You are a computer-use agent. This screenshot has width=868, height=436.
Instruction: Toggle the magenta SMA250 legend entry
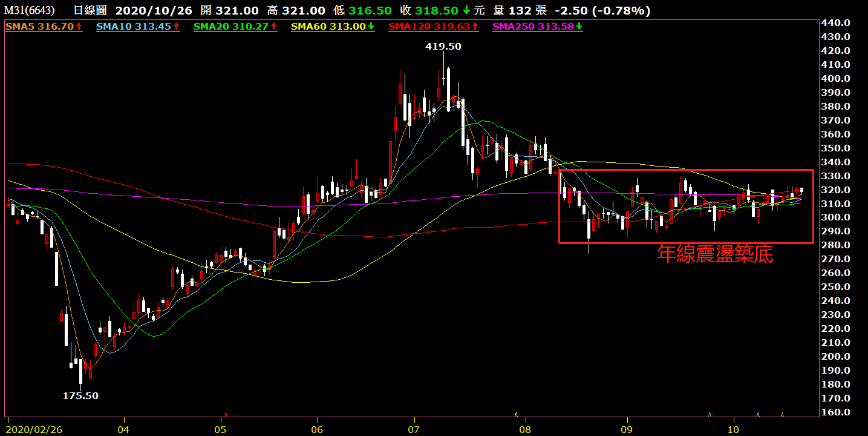pos(534,27)
